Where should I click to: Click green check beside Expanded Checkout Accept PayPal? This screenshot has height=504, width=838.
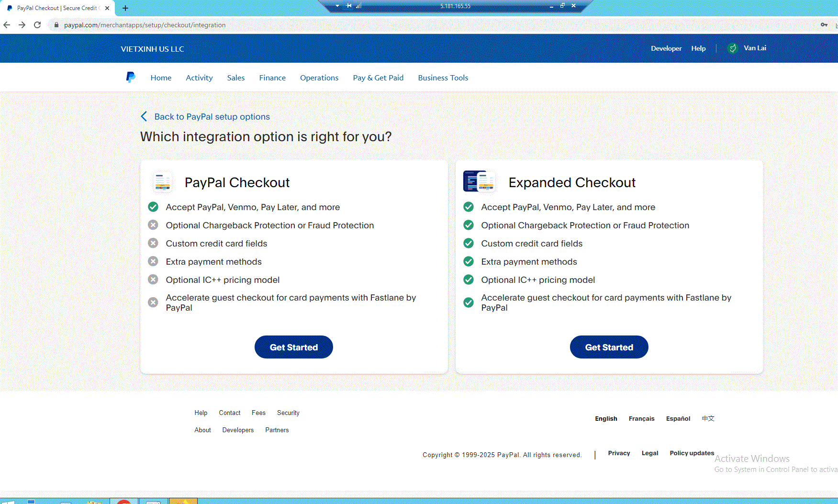pyautogui.click(x=469, y=207)
